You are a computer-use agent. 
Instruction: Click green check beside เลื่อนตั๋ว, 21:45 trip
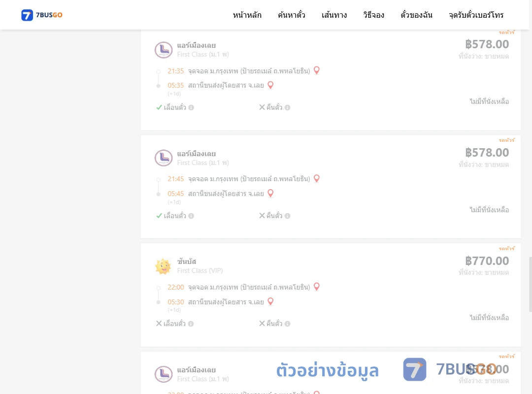tap(159, 216)
